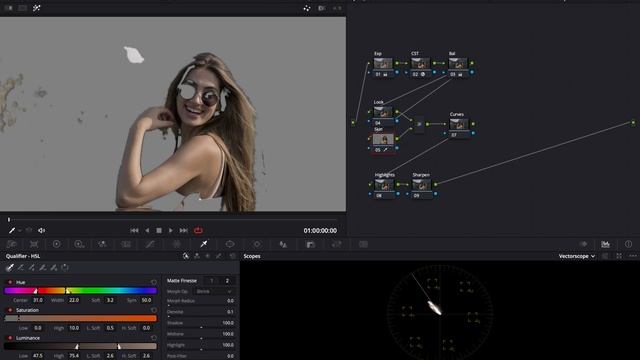Open the HDR palette

[79, 244]
